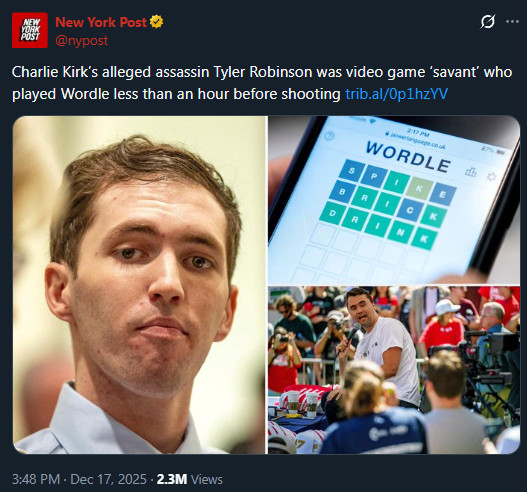The height and width of the screenshot is (492, 527).
Task: Follow the trib.al/0p1hzYV article link
Action: (397, 94)
